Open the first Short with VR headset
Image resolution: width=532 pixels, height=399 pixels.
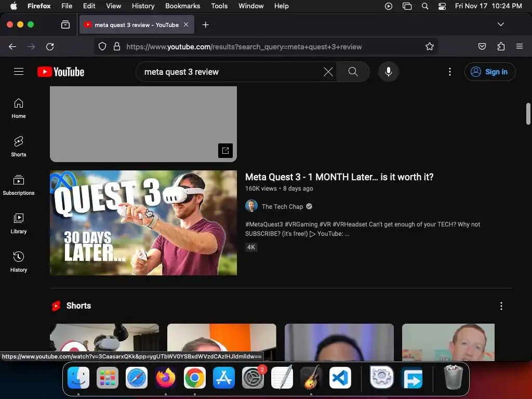pyautogui.click(x=104, y=338)
